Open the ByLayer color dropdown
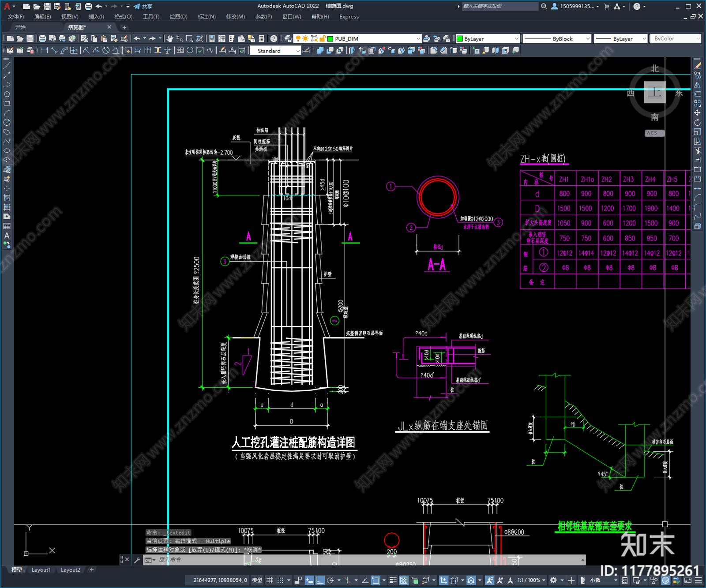The image size is (706, 588). point(488,39)
